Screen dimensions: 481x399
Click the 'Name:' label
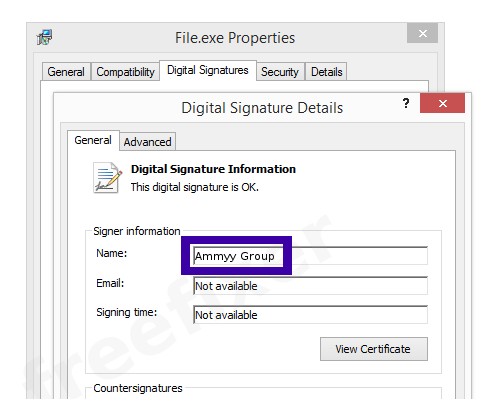point(112,253)
